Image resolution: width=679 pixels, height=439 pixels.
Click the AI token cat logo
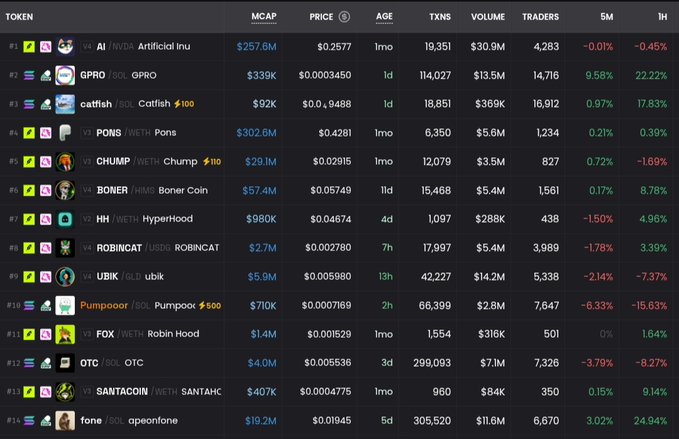[65, 46]
